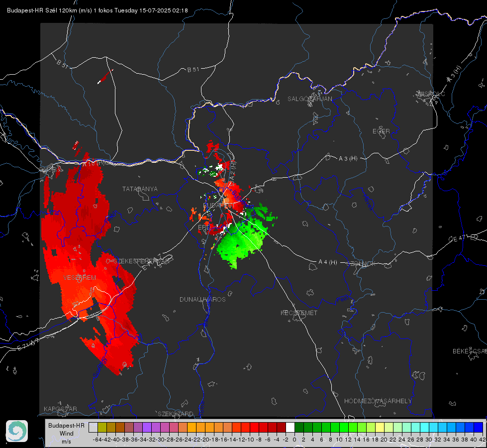Click the "A 3 (H)" road label below EGER
487x448 pixels.
click(x=348, y=159)
